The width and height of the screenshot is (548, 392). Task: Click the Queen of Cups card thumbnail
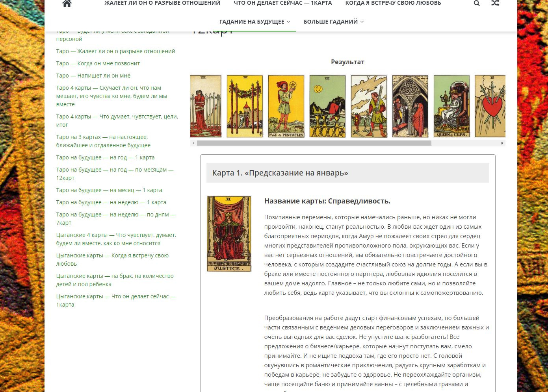click(x=451, y=106)
